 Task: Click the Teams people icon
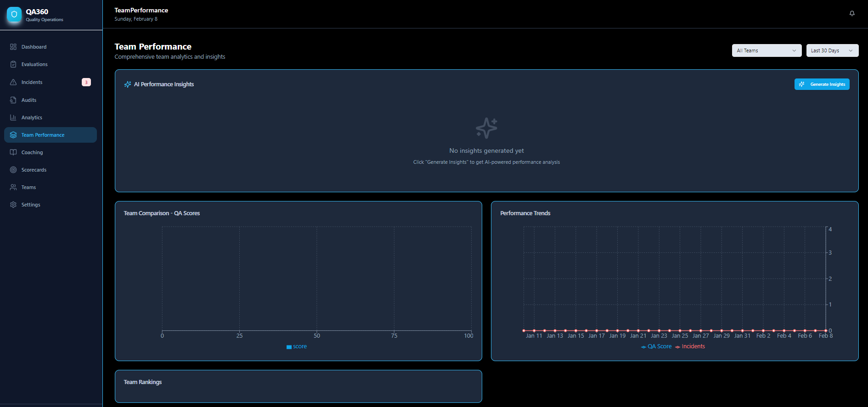point(13,187)
